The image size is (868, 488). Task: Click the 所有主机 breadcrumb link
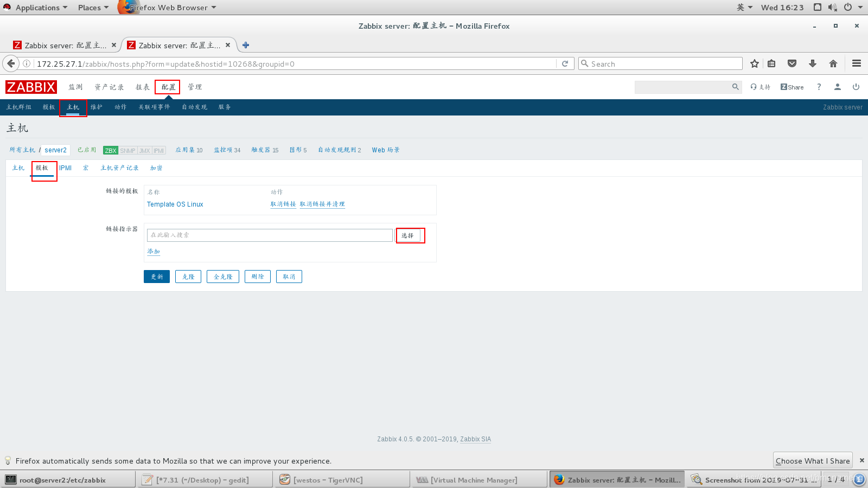[22, 150]
